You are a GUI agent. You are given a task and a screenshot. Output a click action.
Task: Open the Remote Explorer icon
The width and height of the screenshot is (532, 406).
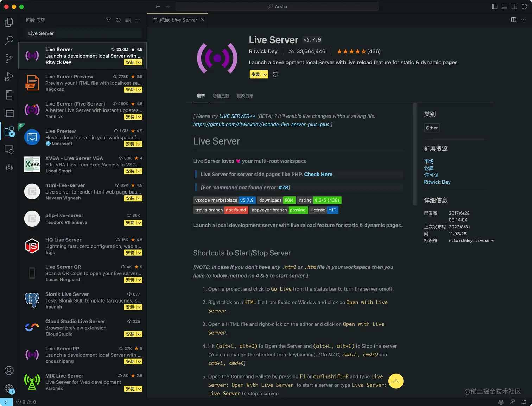(x=9, y=150)
